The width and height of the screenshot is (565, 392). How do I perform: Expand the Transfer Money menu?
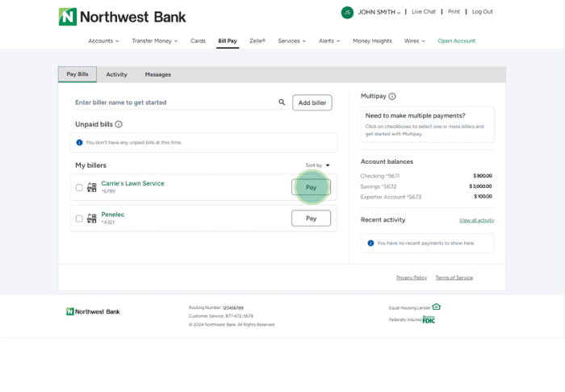(x=154, y=40)
